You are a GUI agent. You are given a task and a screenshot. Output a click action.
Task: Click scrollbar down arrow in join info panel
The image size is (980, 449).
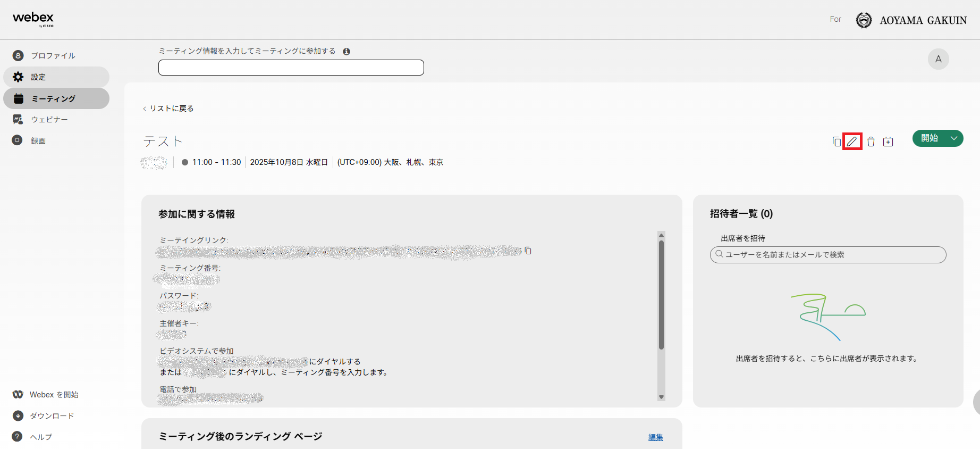[x=661, y=397]
